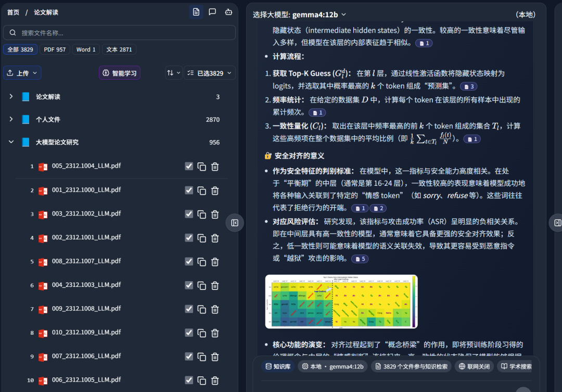Copy file 005_2312.1004_LLM.pdf
Image resolution: width=562 pixels, height=392 pixels.
[x=202, y=167]
